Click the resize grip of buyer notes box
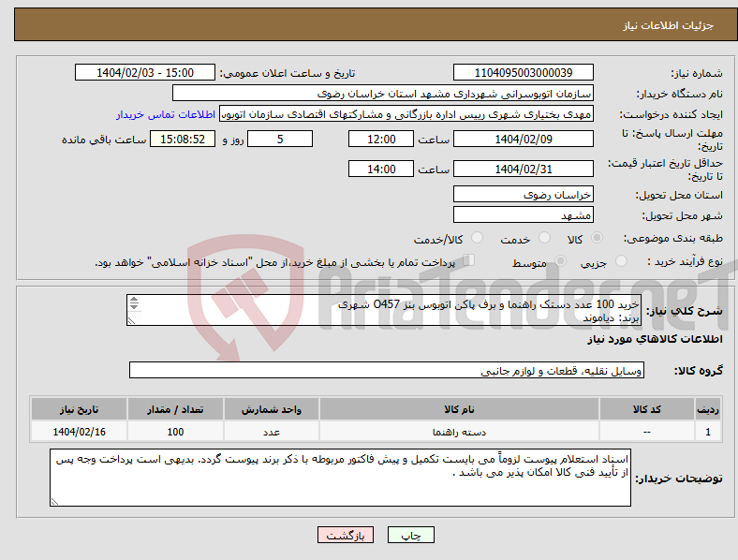 point(54,502)
